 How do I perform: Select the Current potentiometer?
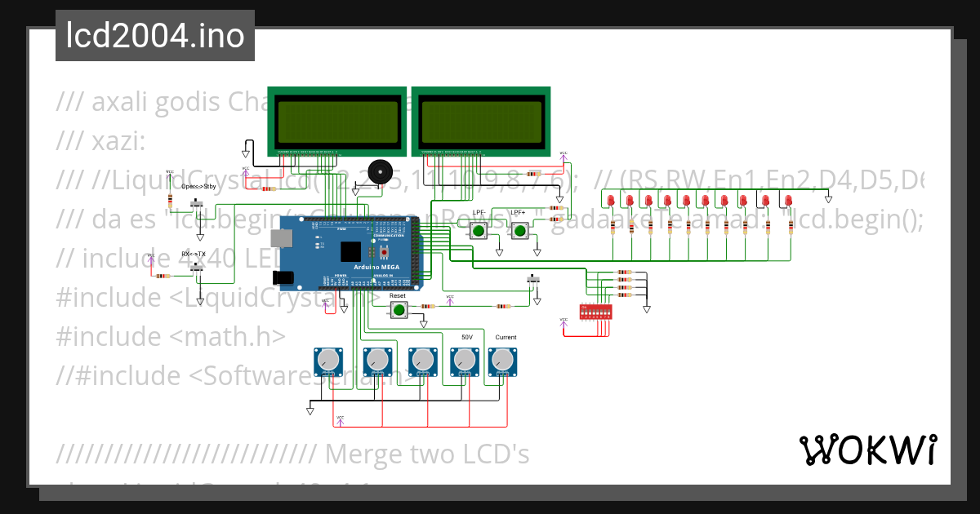click(505, 361)
